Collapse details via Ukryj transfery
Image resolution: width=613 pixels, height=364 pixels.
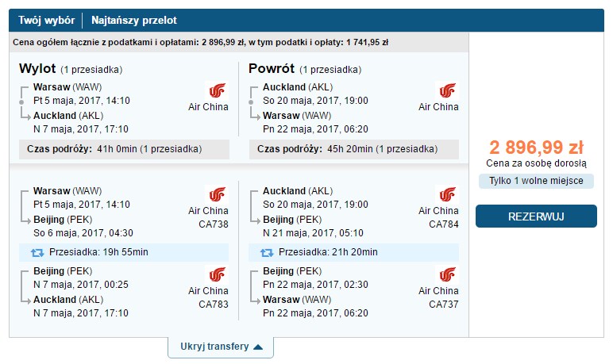click(x=221, y=347)
